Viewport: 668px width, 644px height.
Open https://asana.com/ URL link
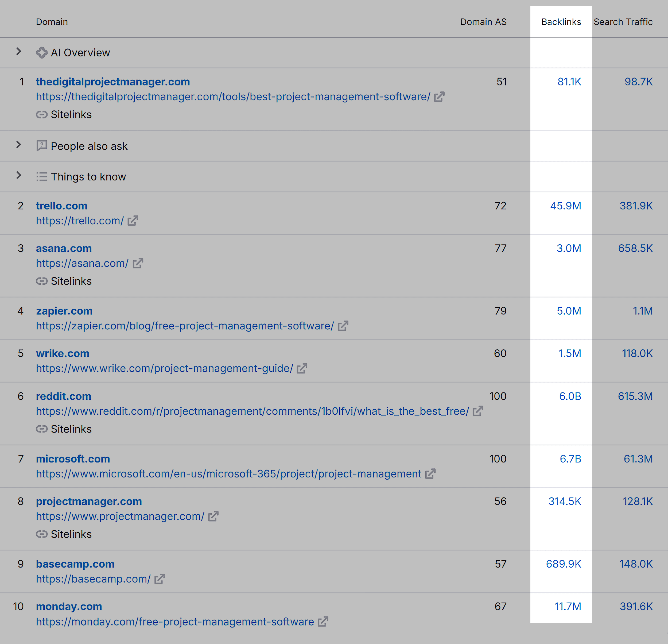coord(82,264)
